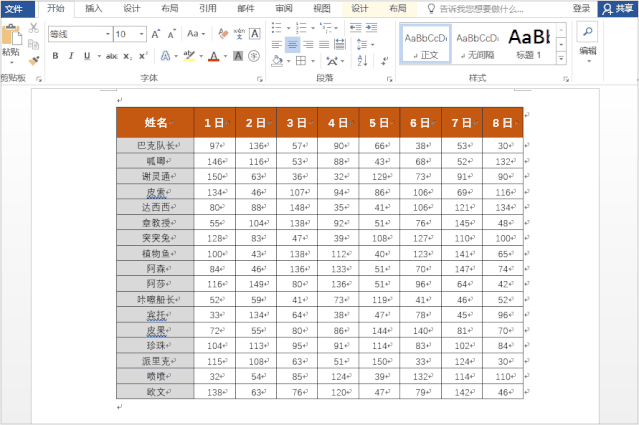Open bullet list dropdown arrow
This screenshot has width=639, height=425.
point(289,28)
